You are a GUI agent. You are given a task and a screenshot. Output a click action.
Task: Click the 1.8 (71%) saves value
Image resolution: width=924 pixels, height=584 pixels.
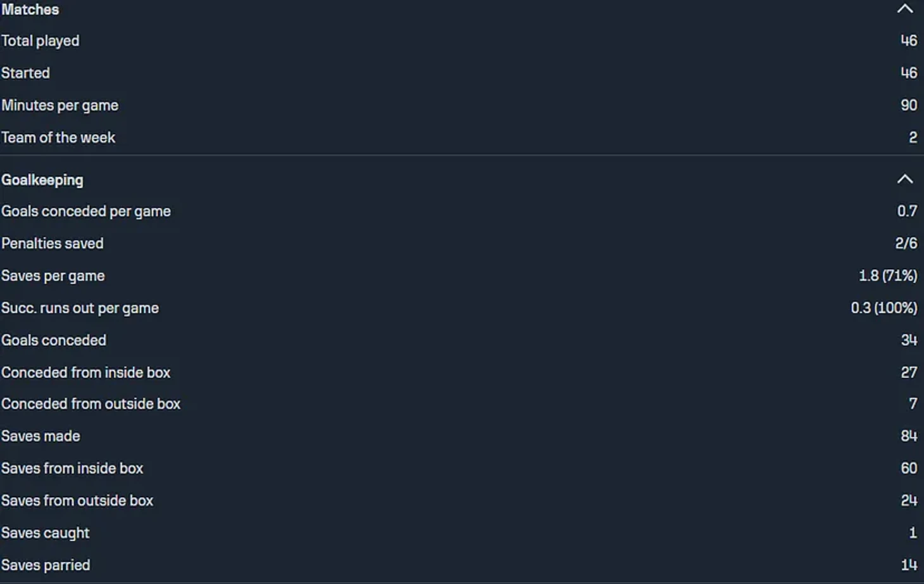[x=888, y=276]
